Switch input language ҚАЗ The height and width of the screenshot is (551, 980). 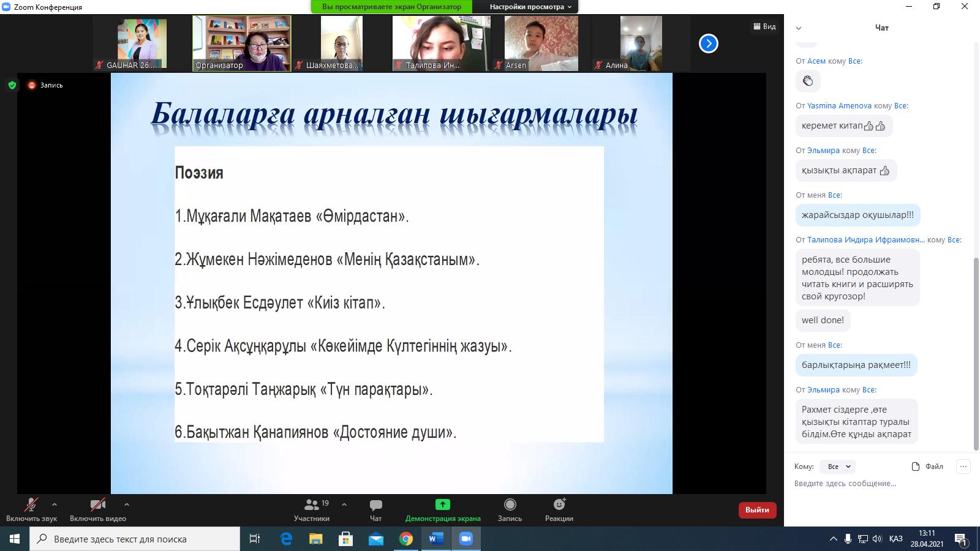tap(895, 539)
